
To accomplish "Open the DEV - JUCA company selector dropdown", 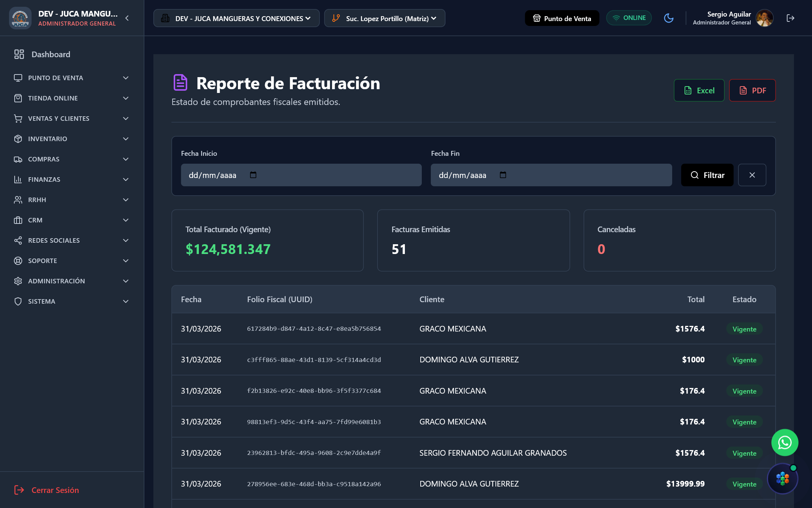I will (236, 18).
